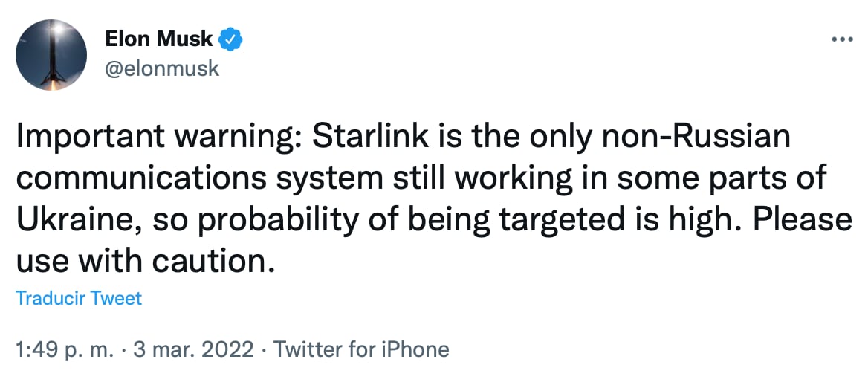
Task: Open the Twitter for iPhone source label
Action: (362, 349)
